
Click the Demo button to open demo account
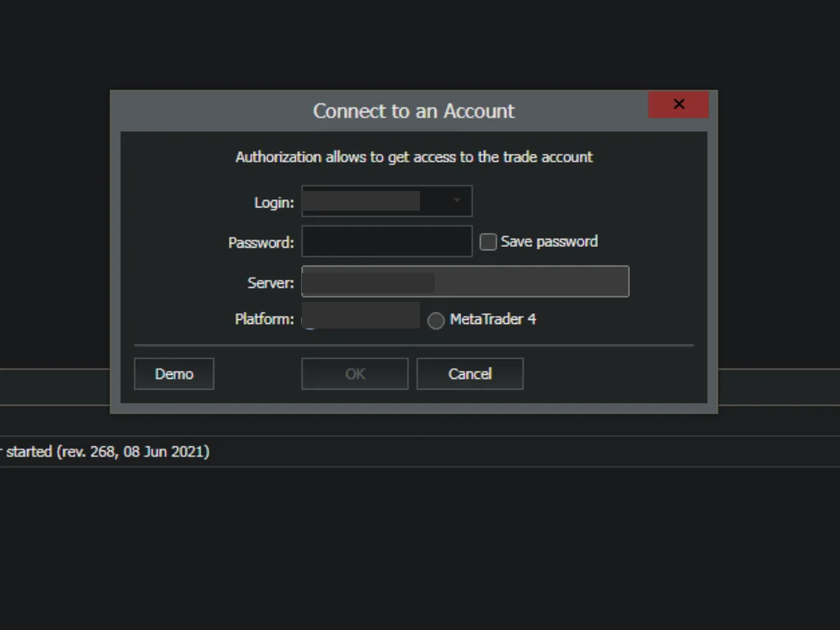coord(173,373)
